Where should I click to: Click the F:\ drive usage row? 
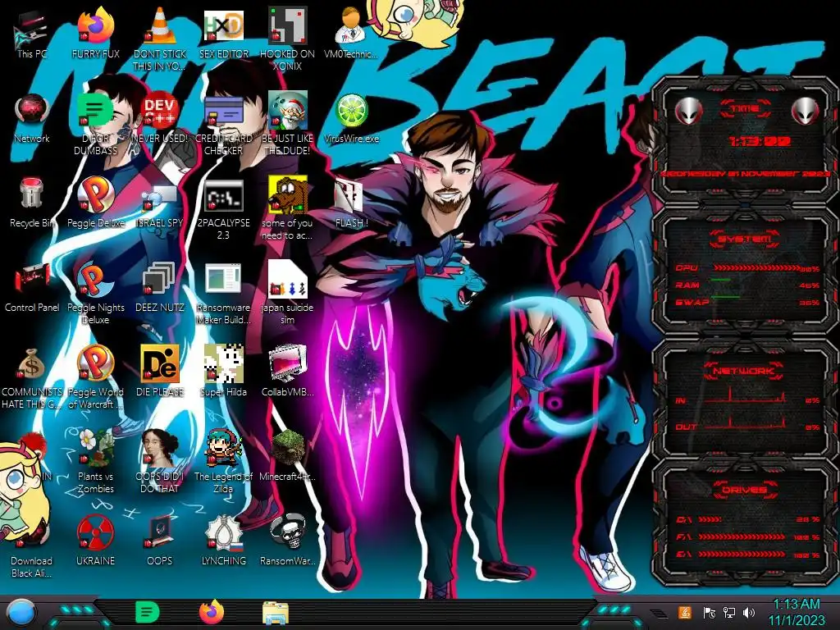(748, 536)
